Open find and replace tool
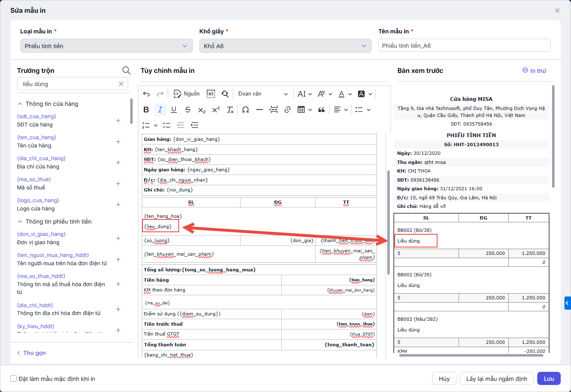 225,94
